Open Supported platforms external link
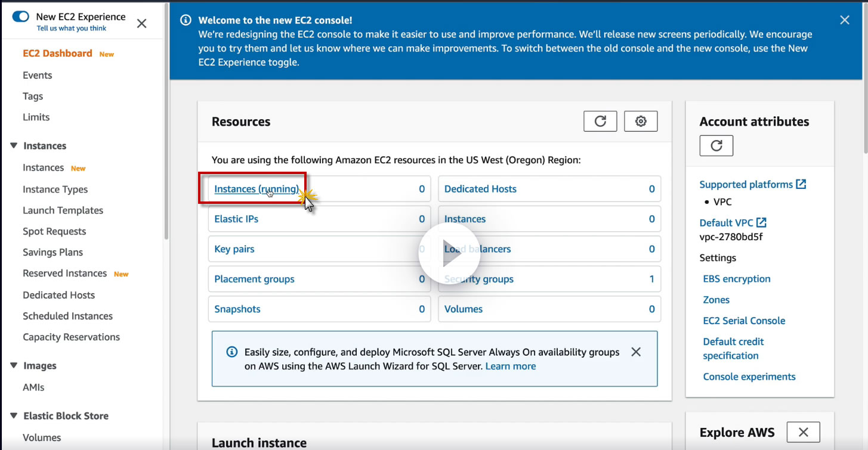The height and width of the screenshot is (450, 868). (x=753, y=185)
